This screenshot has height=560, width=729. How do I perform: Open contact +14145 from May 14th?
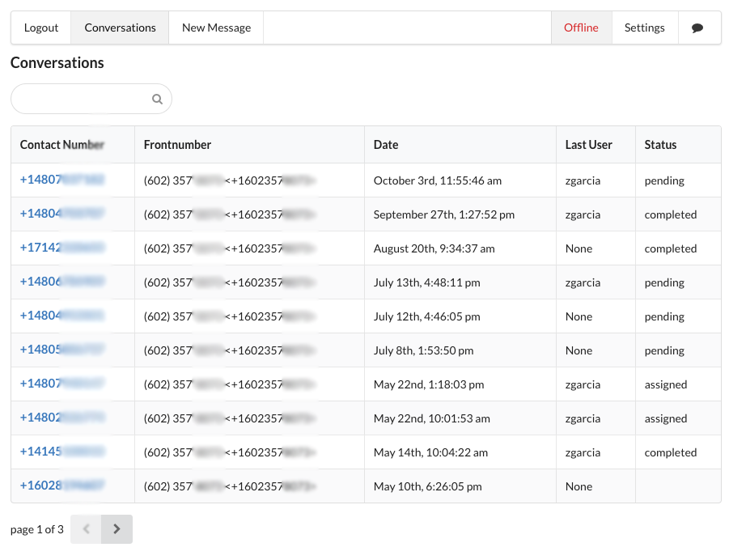tap(61, 452)
